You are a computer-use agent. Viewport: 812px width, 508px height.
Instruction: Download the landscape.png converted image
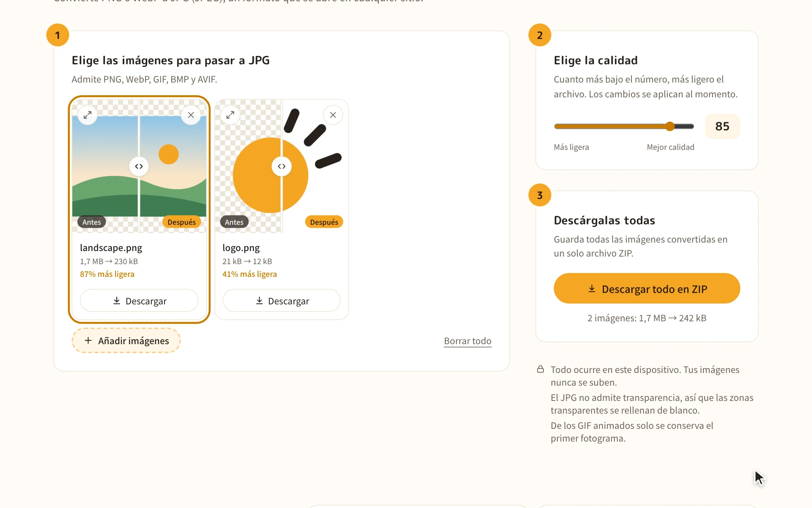click(x=139, y=301)
